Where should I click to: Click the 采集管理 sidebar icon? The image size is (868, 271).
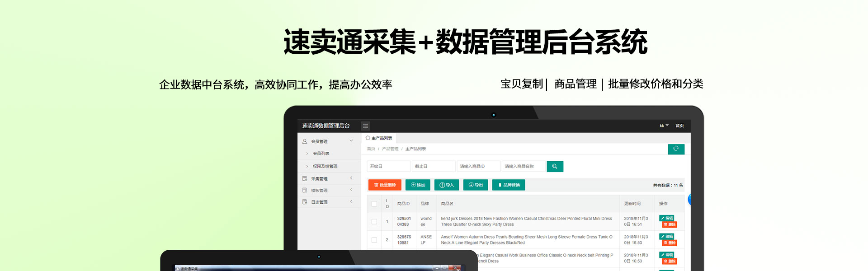point(305,179)
